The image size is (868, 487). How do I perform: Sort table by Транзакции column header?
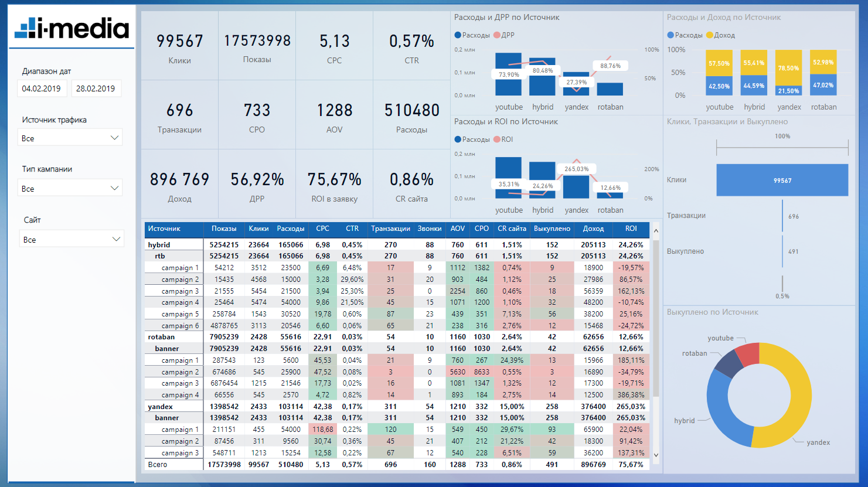pos(390,229)
